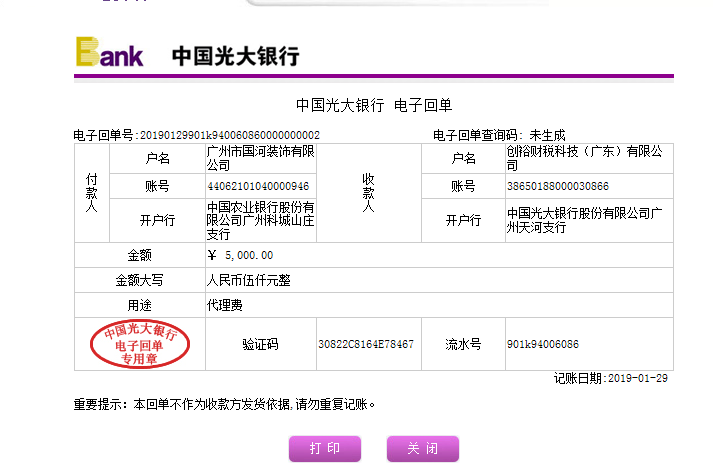Select payee name 创裕财税科技（广东）有限公司
Viewport: 713px width, 471px height.
pos(584,158)
